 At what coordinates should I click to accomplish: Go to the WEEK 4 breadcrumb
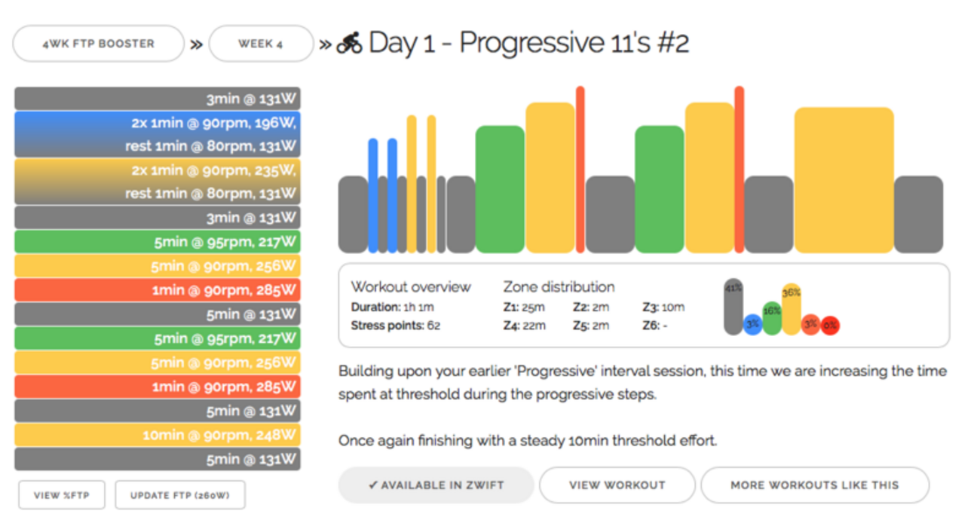point(261,44)
